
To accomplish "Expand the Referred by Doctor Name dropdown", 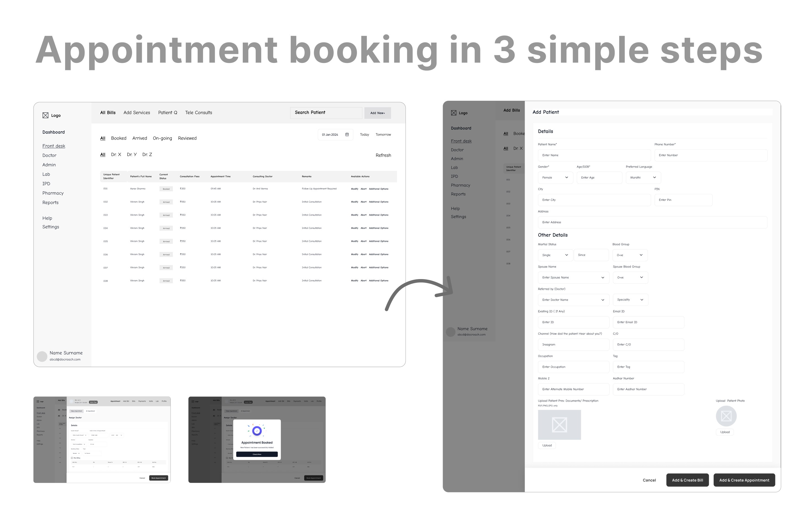I will tap(573, 300).
